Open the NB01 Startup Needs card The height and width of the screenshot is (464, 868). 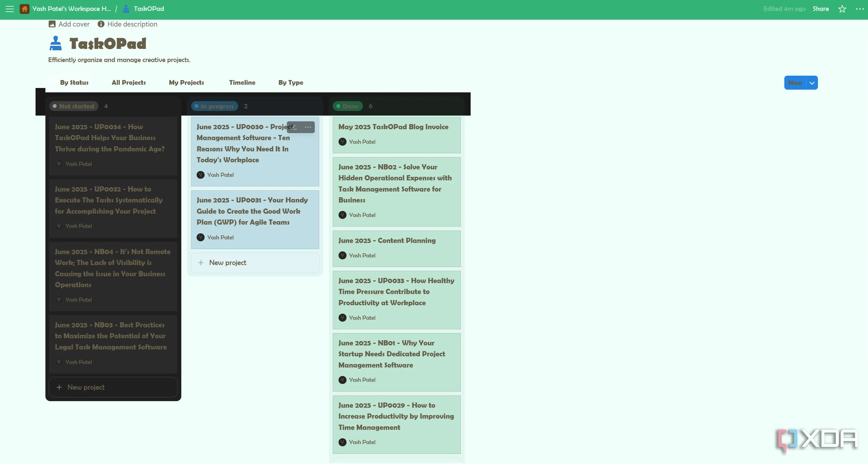(x=397, y=362)
